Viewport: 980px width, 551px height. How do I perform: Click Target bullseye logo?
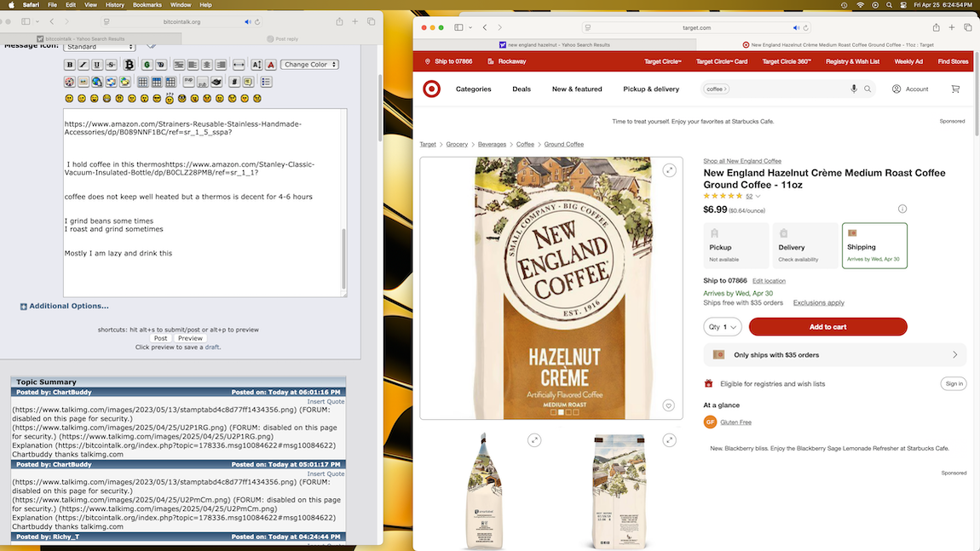click(431, 89)
